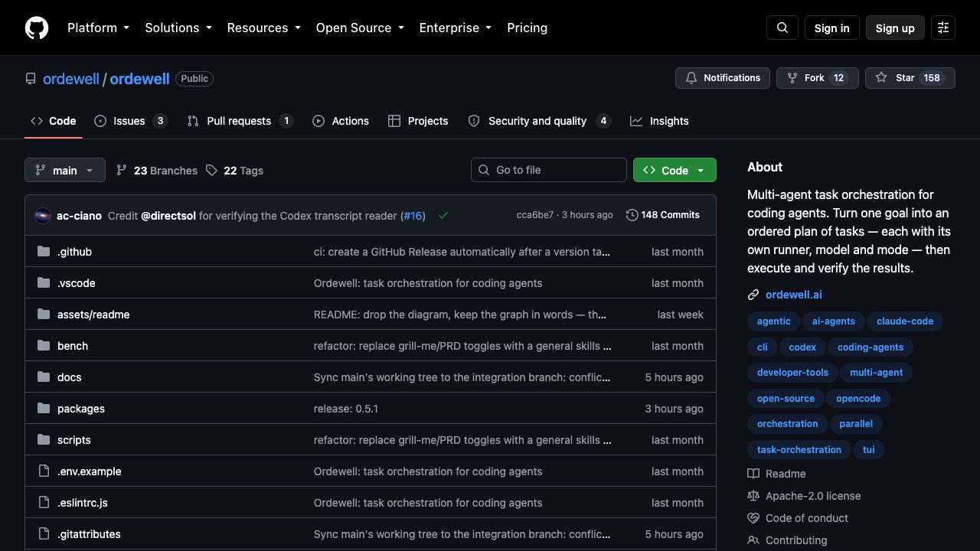This screenshot has height=551, width=980.
Task: Go to the GitHub homepage logo
Action: (37, 28)
